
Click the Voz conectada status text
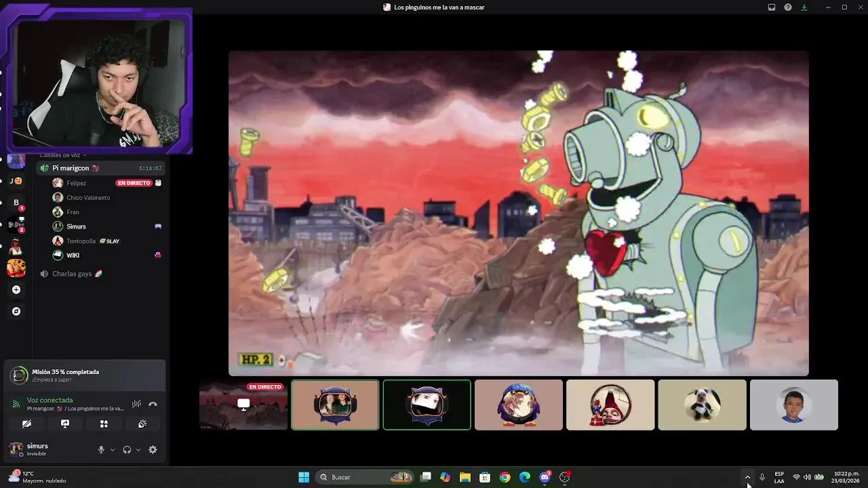click(x=50, y=400)
